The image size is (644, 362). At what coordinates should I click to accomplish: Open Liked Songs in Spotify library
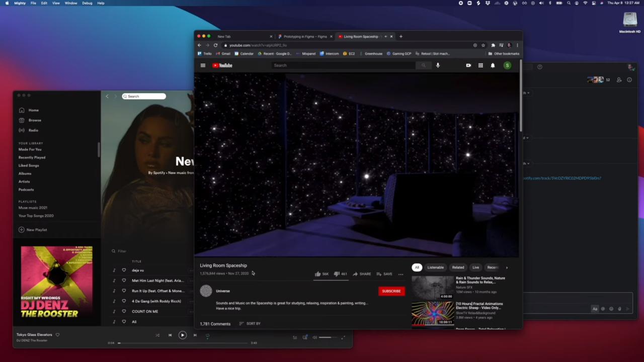29,165
